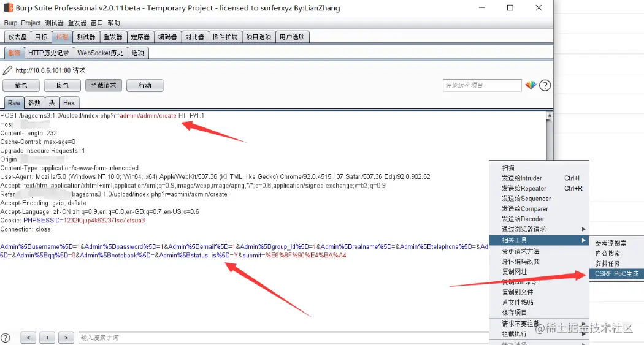644x345 pixels.
Task: Click the 输入搜索字词 search field
Action: point(283,338)
